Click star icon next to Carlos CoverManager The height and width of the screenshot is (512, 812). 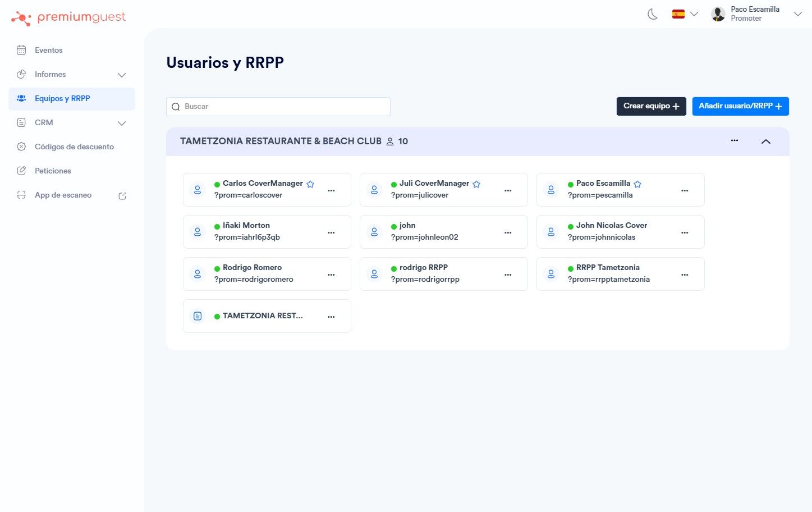310,184
